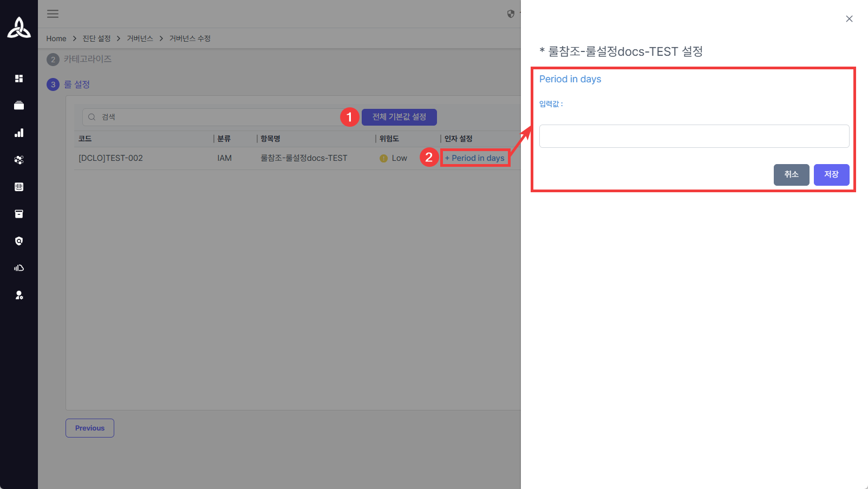Open the shield search icon in sidebar

tap(19, 241)
